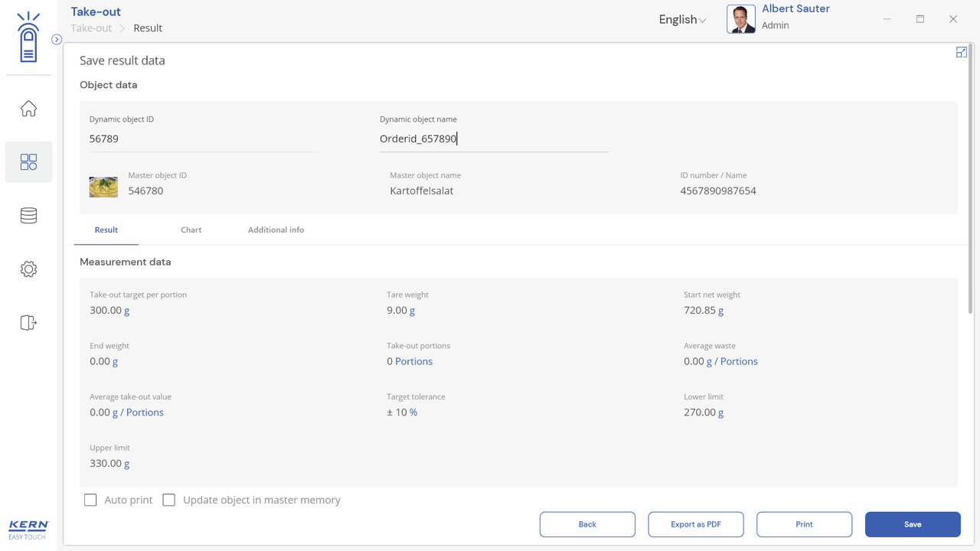The image size is (980, 551).
Task: Expand the sidebar with arrow toggle
Action: pos(57,39)
